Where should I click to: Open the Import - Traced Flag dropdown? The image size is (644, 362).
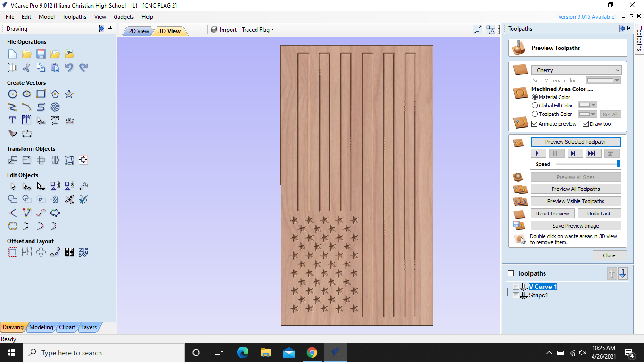242,29
